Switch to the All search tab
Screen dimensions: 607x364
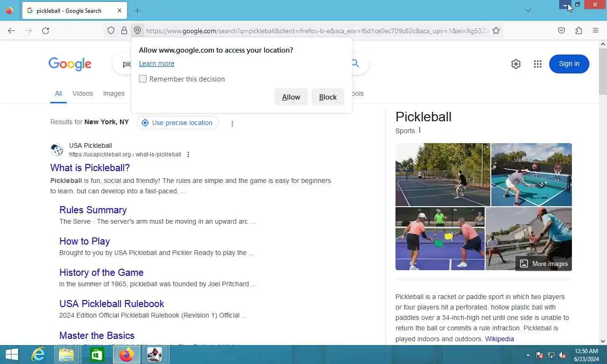(x=58, y=93)
